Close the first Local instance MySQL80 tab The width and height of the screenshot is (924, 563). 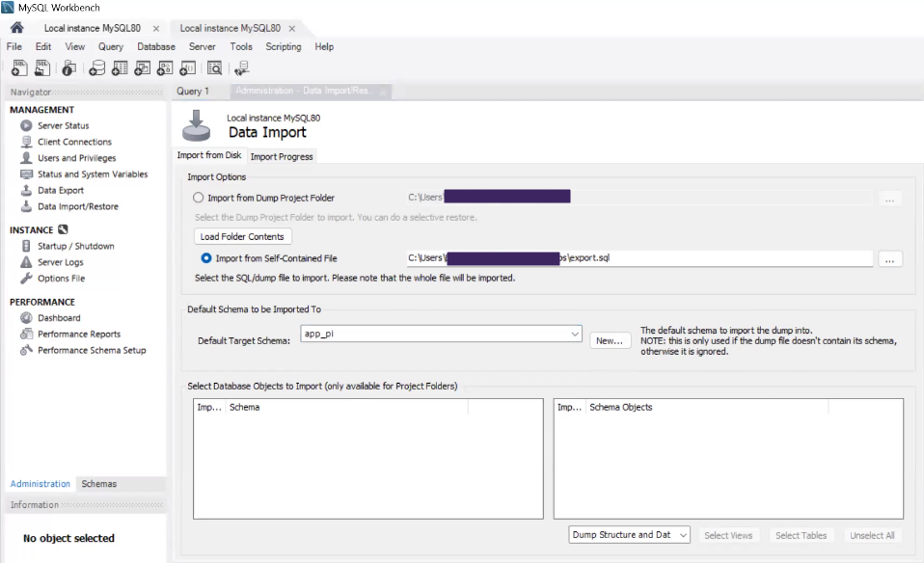[x=156, y=28]
